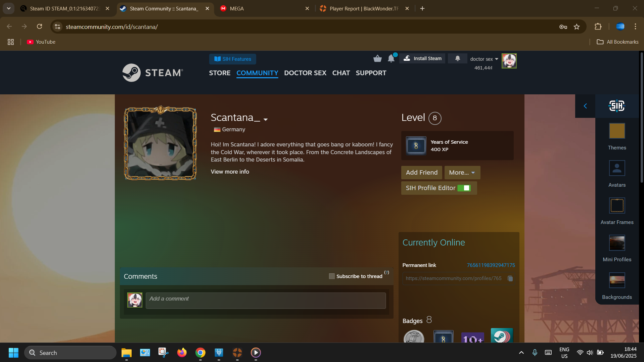Open Avatars in SIH panel
The width and height of the screenshot is (644, 362).
(x=617, y=174)
